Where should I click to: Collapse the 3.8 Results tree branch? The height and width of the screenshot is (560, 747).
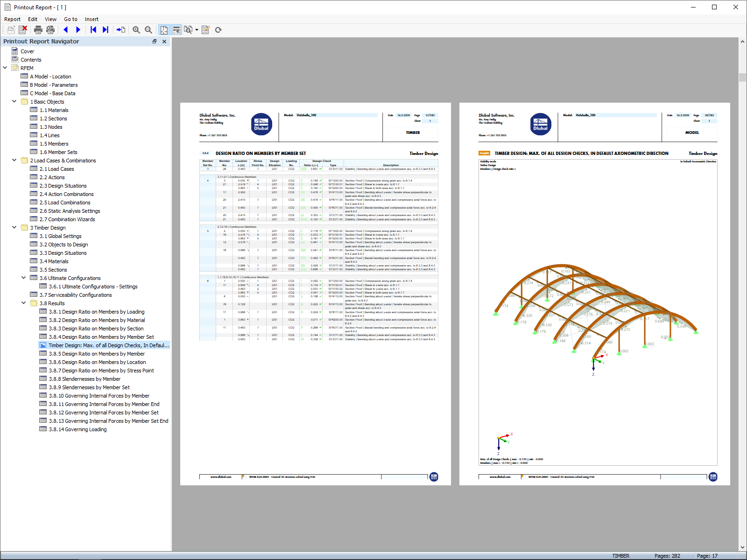pyautogui.click(x=23, y=303)
